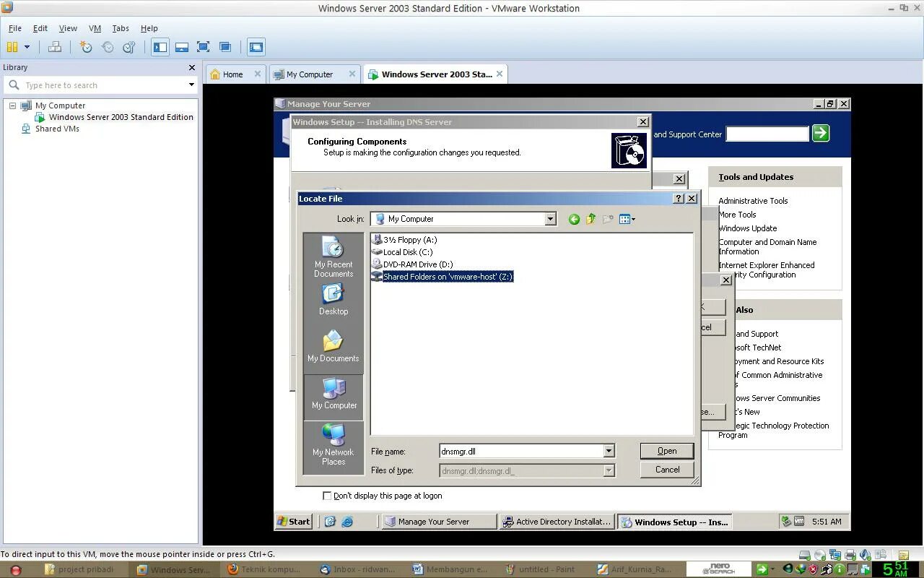Open the File menu
The width and height of the screenshot is (924, 578).
coord(14,28)
